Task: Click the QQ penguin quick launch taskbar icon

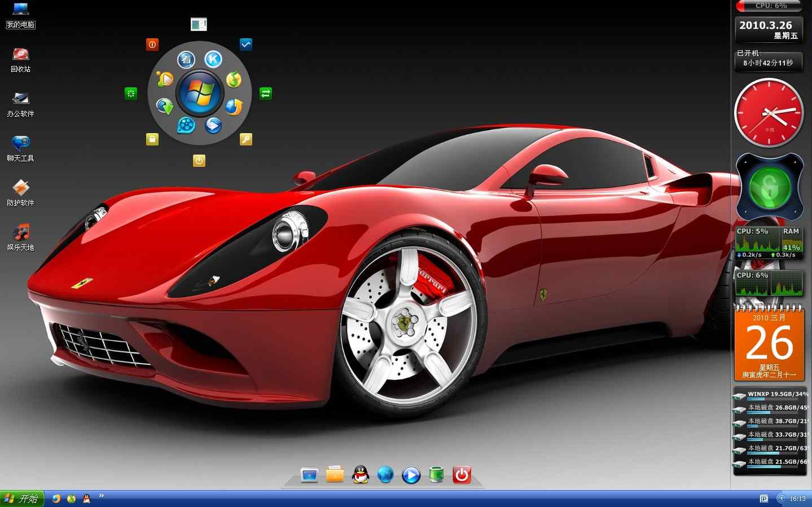Action: [x=86, y=499]
